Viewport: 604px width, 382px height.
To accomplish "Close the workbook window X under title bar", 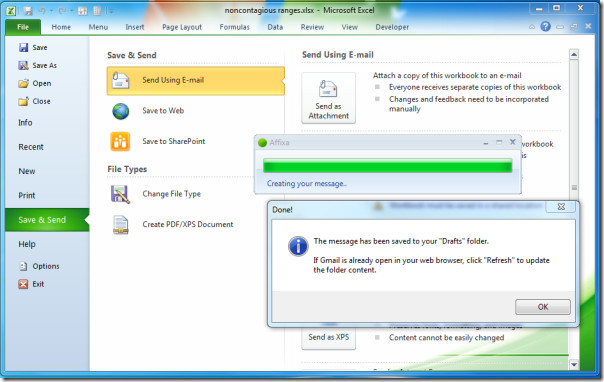I will tap(588, 27).
